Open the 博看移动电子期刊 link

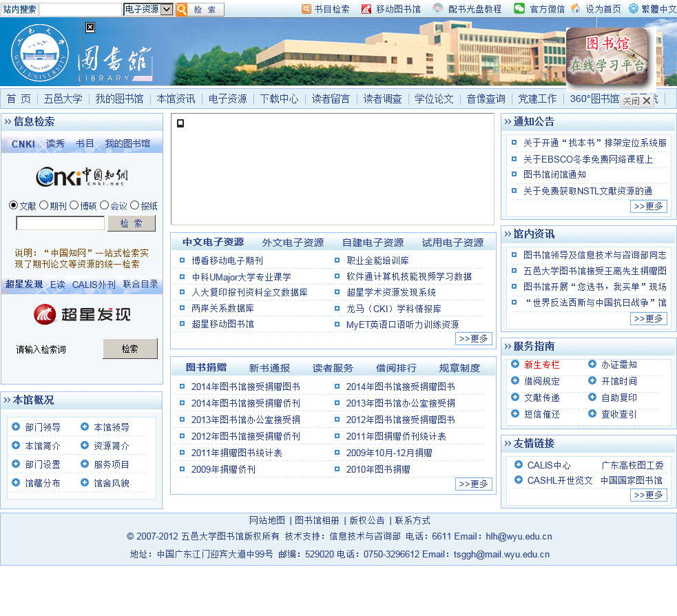pyautogui.click(x=227, y=260)
